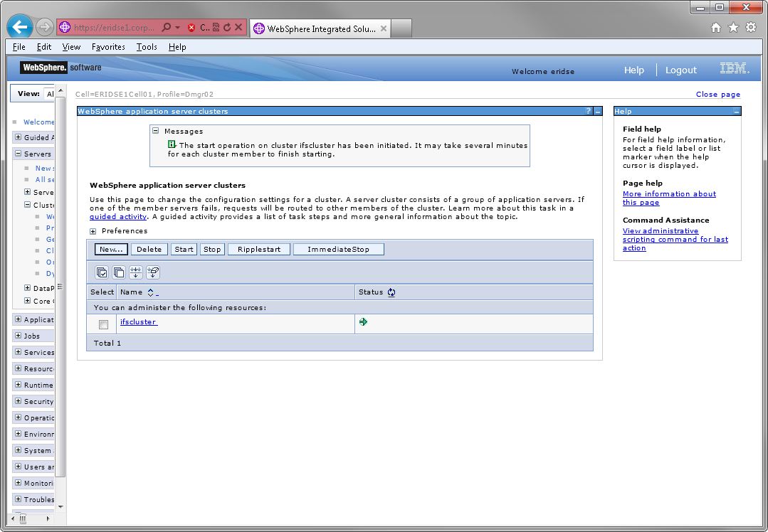Click the search magnifier in address bar
The image size is (768, 532).
(167, 28)
